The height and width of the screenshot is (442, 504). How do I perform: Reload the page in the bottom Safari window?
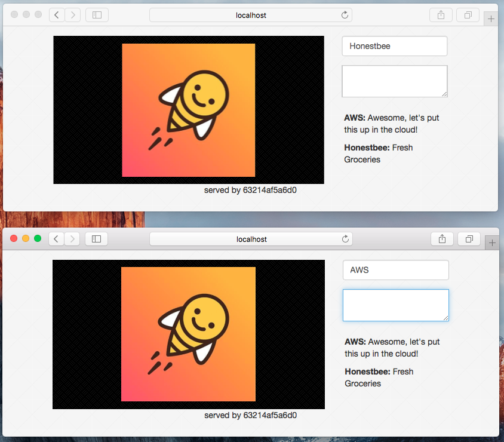pos(345,239)
